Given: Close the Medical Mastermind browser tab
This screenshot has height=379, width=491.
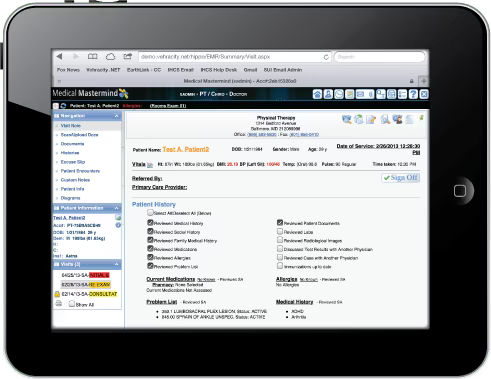Looking at the screenshot, I should point(59,81).
